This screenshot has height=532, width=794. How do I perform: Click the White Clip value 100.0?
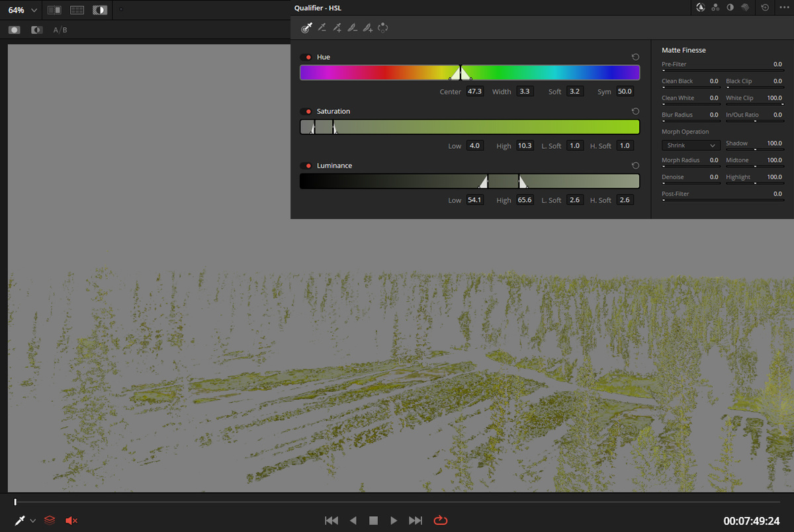pyautogui.click(x=774, y=98)
